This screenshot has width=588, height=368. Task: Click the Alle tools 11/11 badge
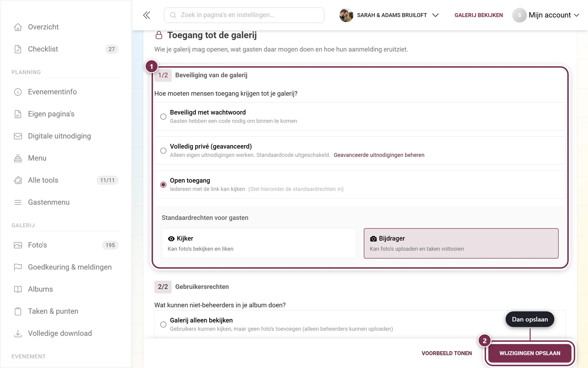[x=107, y=180]
